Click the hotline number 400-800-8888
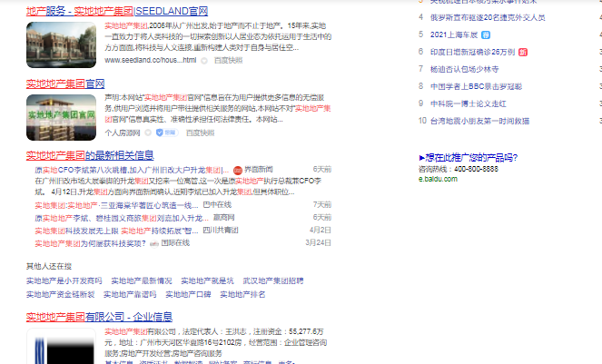 click(476, 169)
